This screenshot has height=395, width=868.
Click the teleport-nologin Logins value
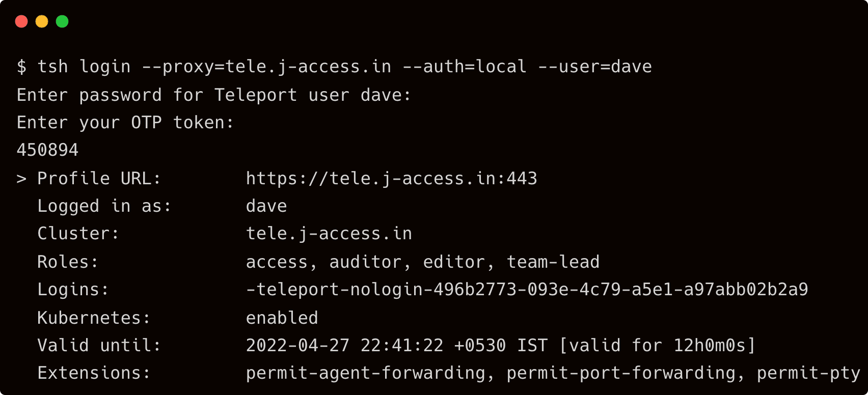tap(527, 290)
